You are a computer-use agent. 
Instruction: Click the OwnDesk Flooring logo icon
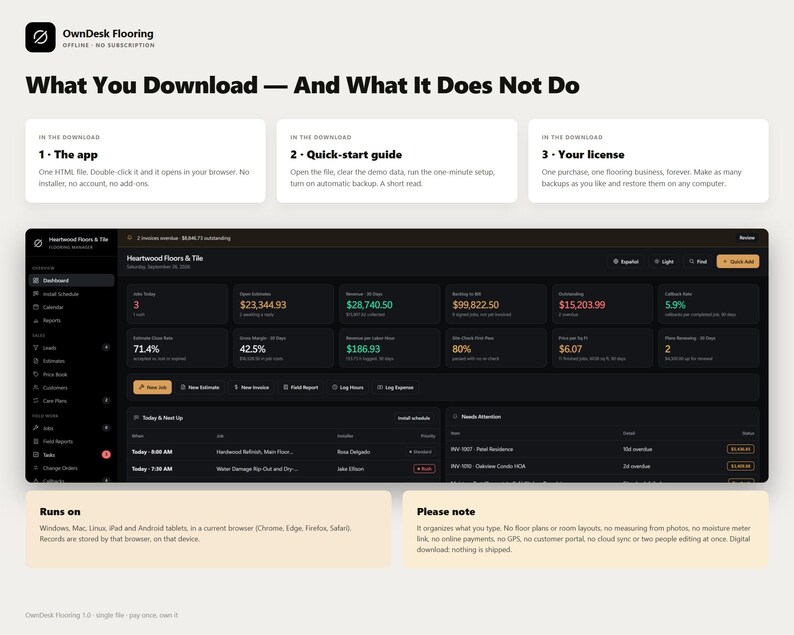(41, 37)
